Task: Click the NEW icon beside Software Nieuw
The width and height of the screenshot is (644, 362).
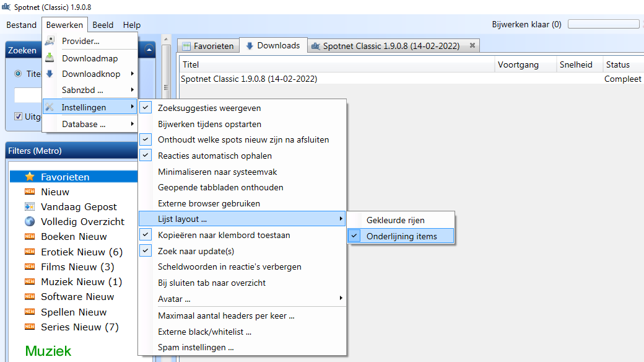Action: [x=30, y=296]
